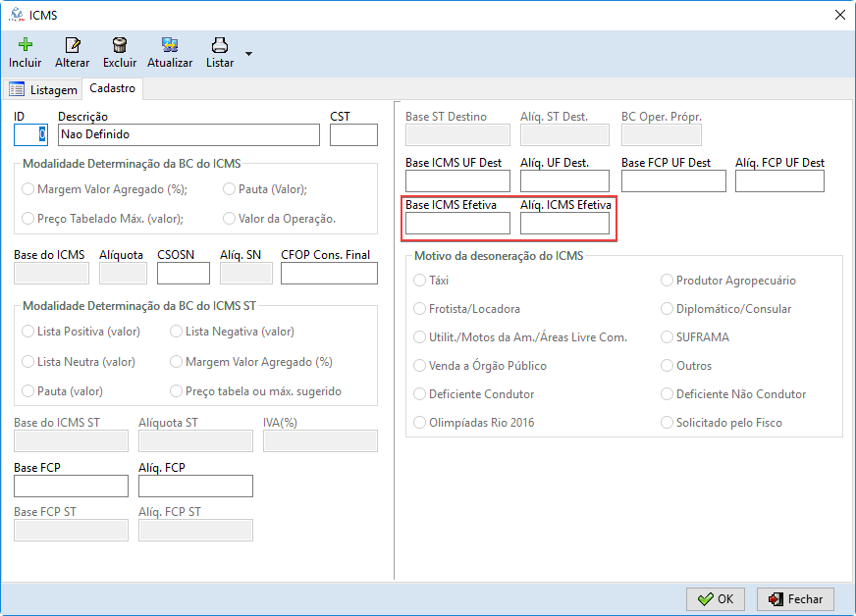Screen dimensions: 856x616
Task: Open the Cadastro tab
Action: 112,88
